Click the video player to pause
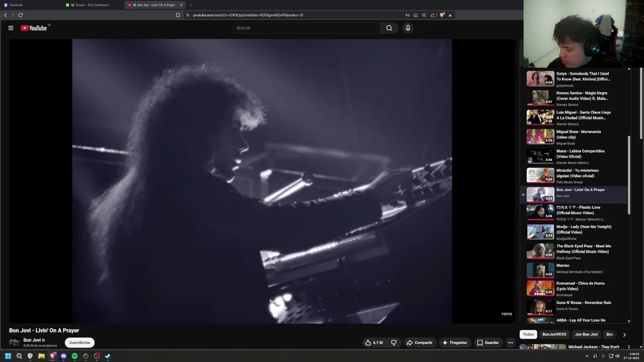 (x=262, y=181)
